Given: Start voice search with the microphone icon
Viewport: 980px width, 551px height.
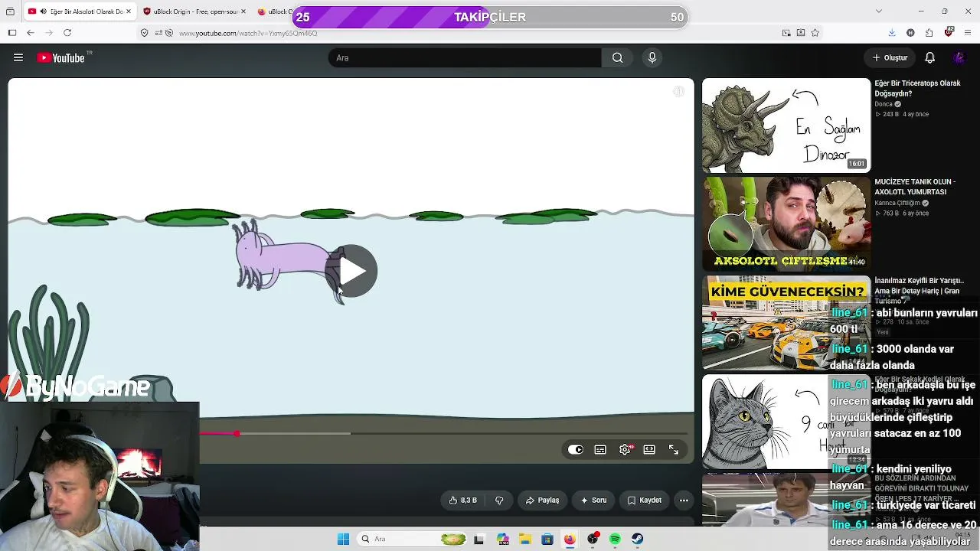Looking at the screenshot, I should (652, 57).
